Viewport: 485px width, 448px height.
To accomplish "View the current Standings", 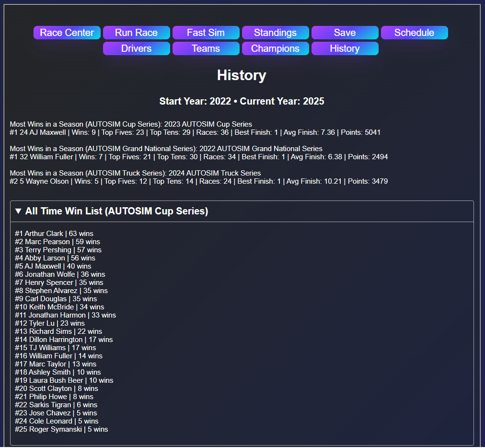I will [x=275, y=32].
